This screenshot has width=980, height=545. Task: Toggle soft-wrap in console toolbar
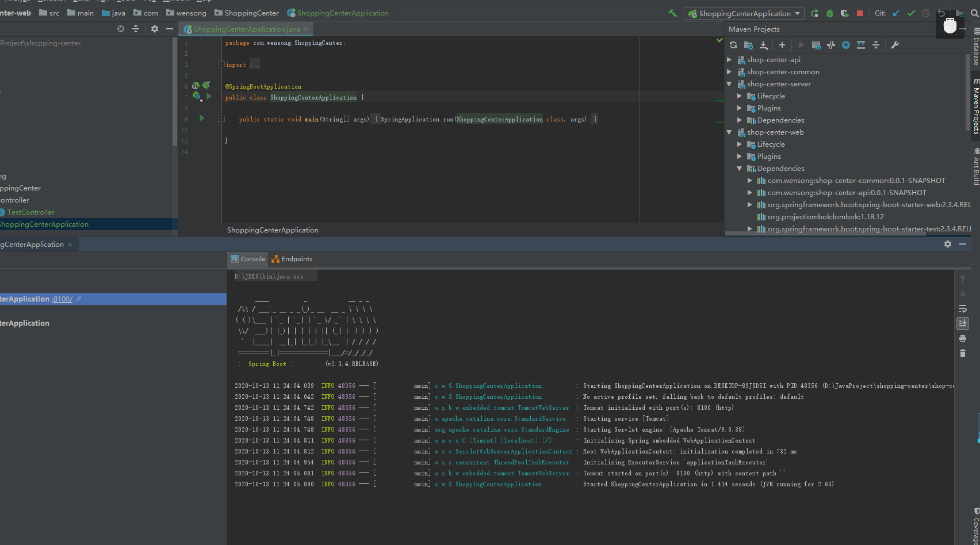(963, 309)
